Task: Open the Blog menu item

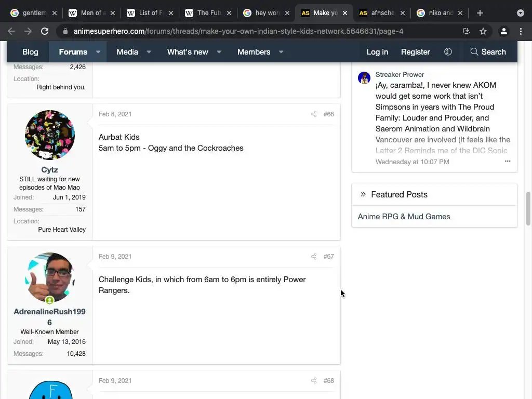Action: (x=30, y=52)
